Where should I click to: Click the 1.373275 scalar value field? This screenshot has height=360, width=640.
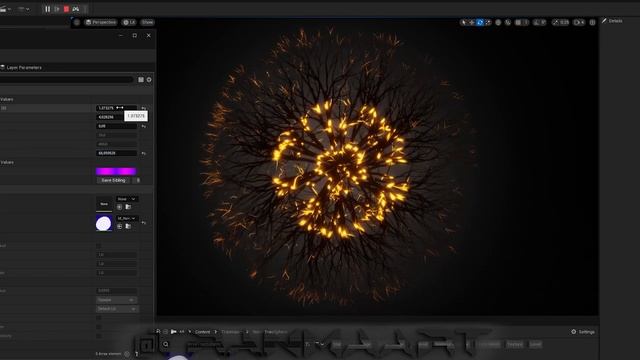pyautogui.click(x=116, y=108)
